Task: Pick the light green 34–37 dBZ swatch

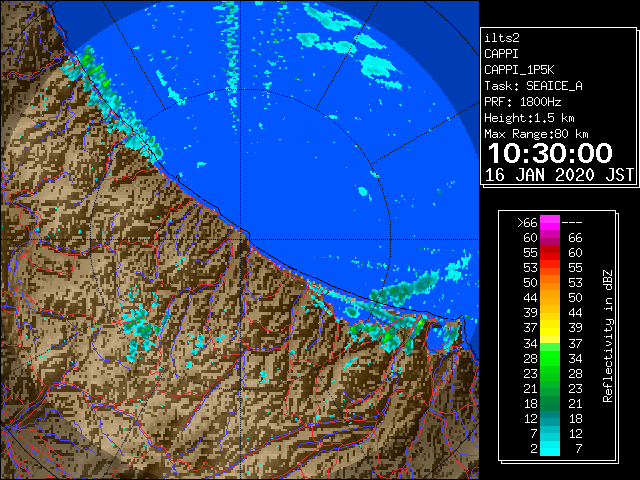Action: coord(550,343)
